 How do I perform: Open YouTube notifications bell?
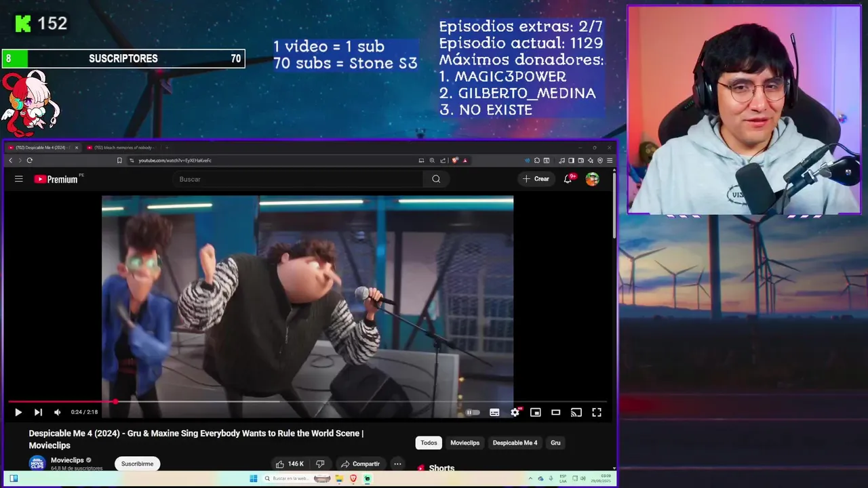568,179
